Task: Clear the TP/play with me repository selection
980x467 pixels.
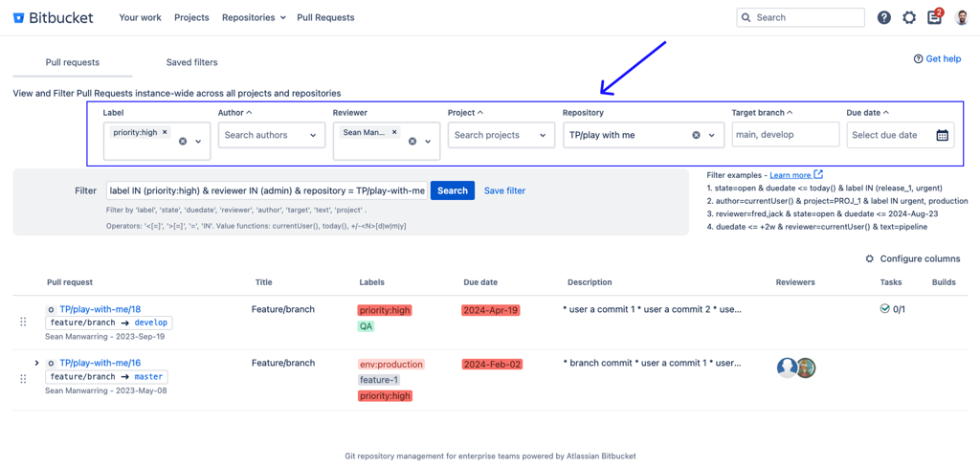Action: click(x=696, y=136)
